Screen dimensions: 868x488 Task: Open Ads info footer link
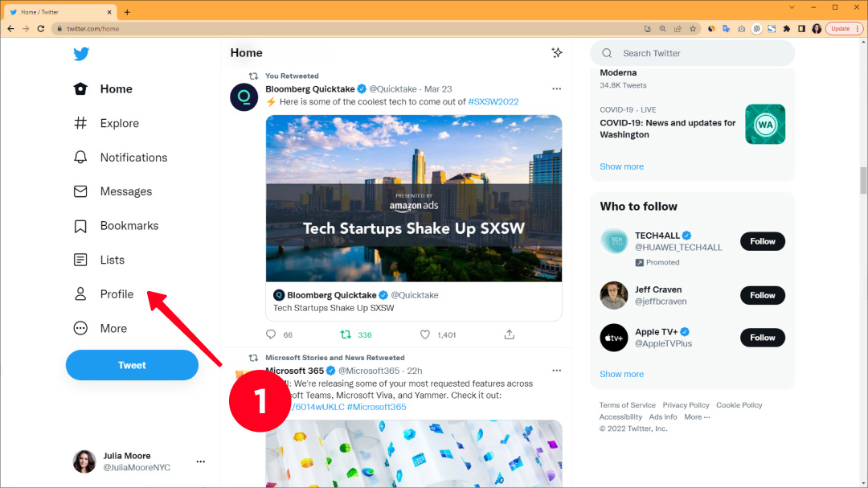pyautogui.click(x=662, y=416)
